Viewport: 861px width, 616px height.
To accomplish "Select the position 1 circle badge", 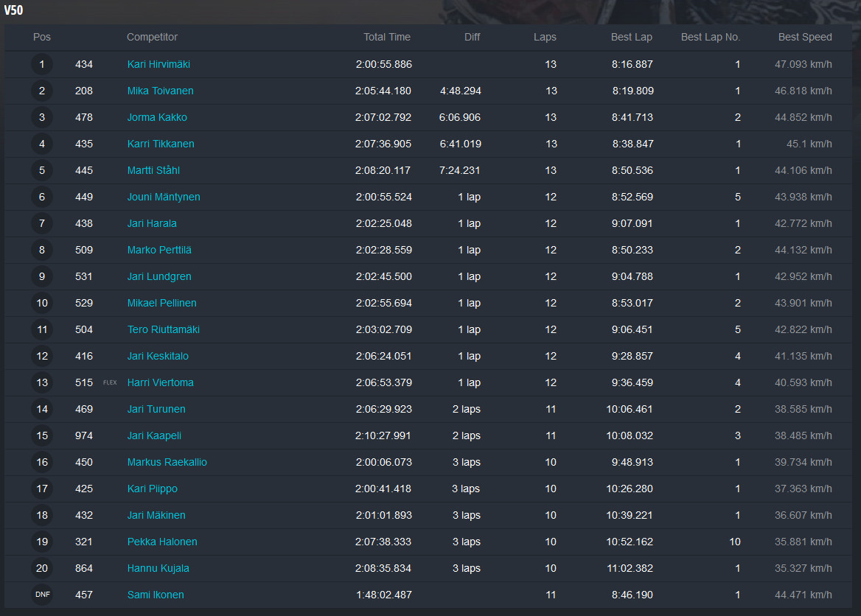I will click(42, 64).
